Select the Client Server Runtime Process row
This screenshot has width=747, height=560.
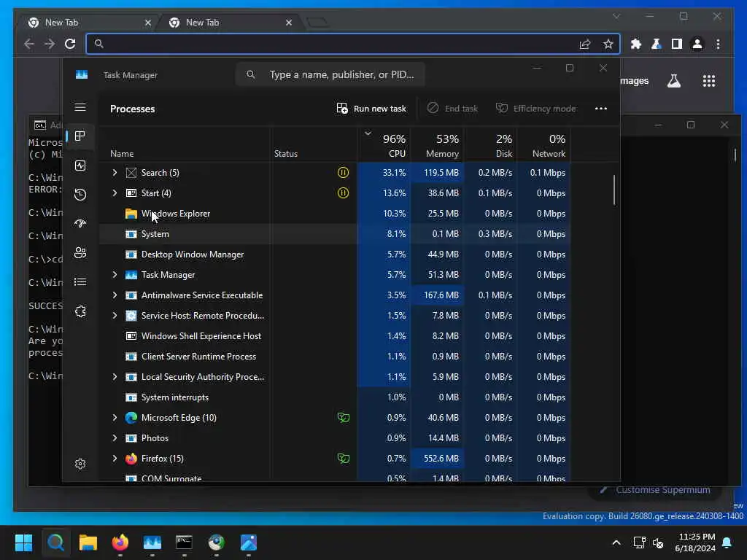334,356
